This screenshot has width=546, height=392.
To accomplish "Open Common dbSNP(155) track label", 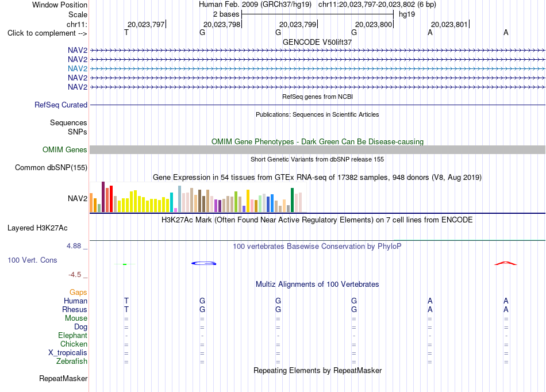I will coord(51,167).
